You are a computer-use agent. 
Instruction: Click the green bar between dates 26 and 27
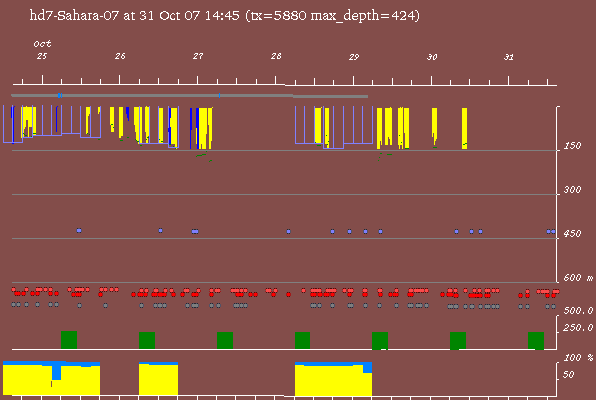point(147,340)
